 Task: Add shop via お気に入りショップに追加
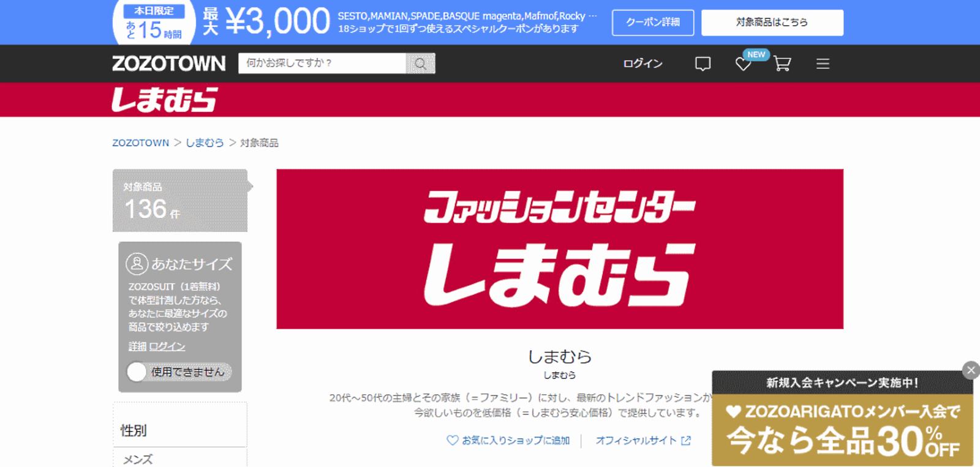(x=516, y=440)
